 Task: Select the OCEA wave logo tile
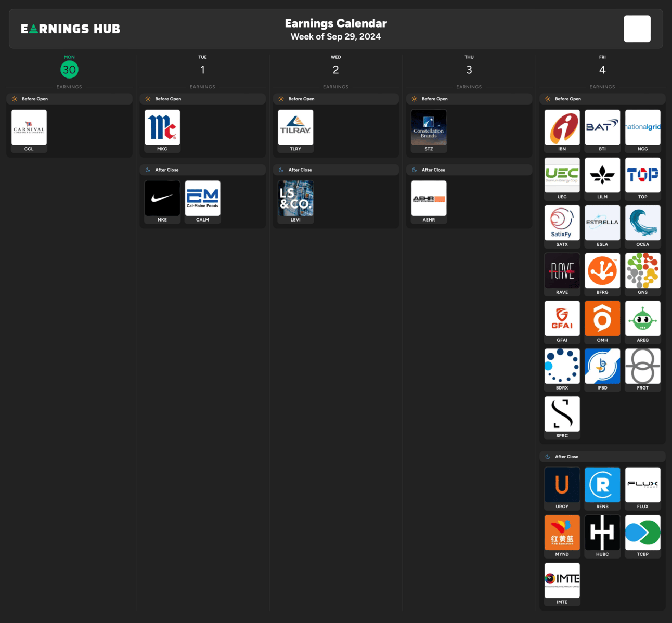643,226
